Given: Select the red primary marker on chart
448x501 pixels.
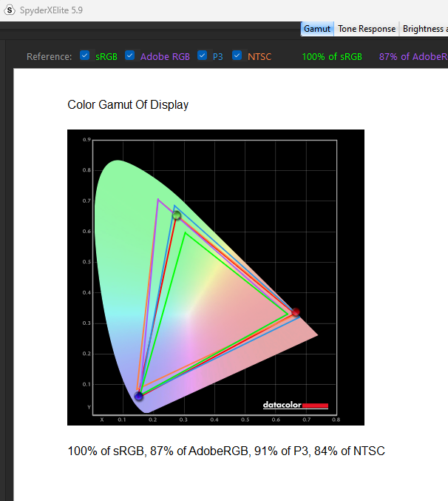Looking at the screenshot, I should click(x=296, y=312).
